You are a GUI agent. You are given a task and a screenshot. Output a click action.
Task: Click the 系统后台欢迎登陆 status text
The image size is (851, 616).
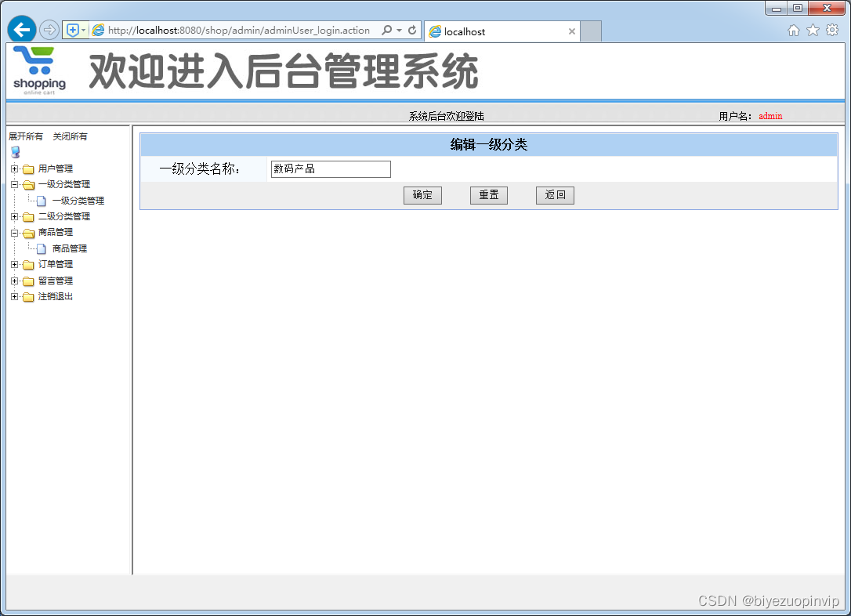tap(446, 116)
